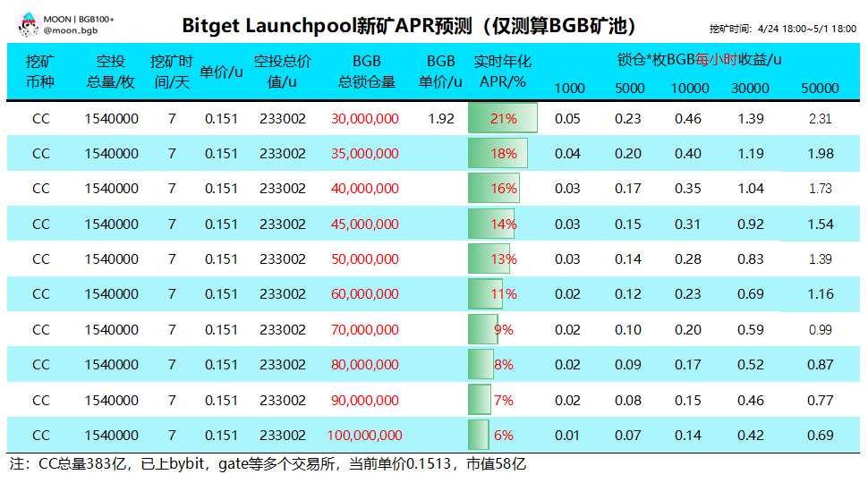Click the 50,000,000 lock amount cell
Image resolution: width=868 pixels, height=483 pixels.
pyautogui.click(x=365, y=258)
